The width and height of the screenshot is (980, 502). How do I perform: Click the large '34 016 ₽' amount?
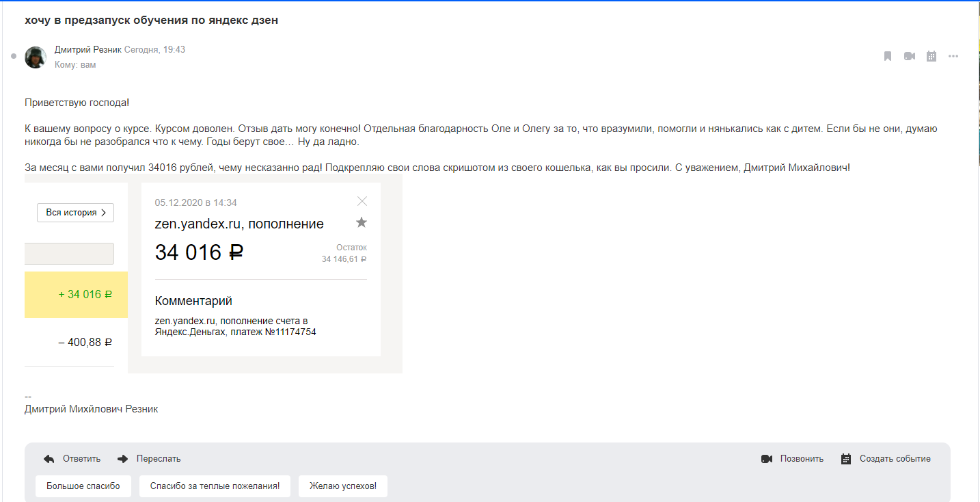(199, 252)
